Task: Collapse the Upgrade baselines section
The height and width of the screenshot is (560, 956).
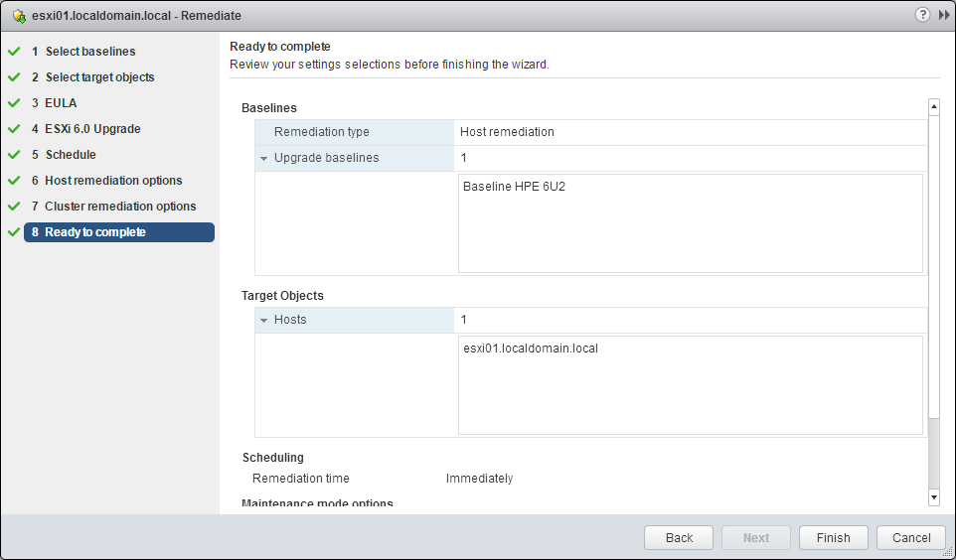Action: [x=264, y=158]
